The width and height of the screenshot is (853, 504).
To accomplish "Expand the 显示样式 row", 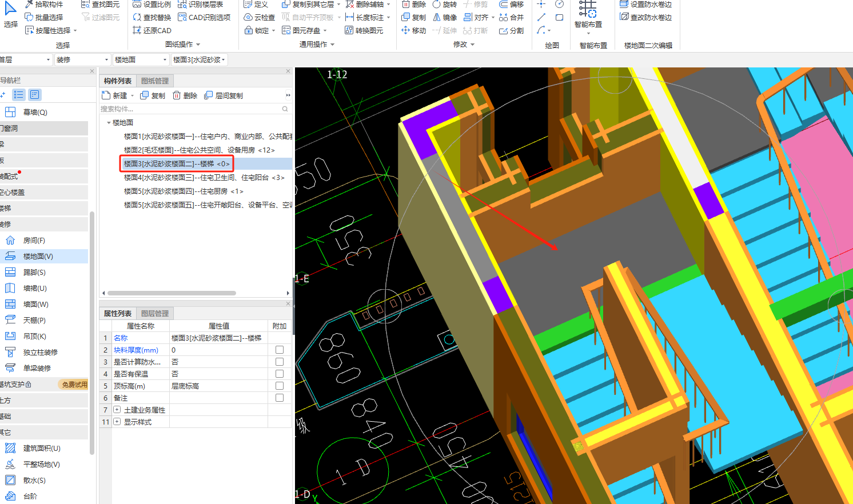I will click(x=117, y=422).
